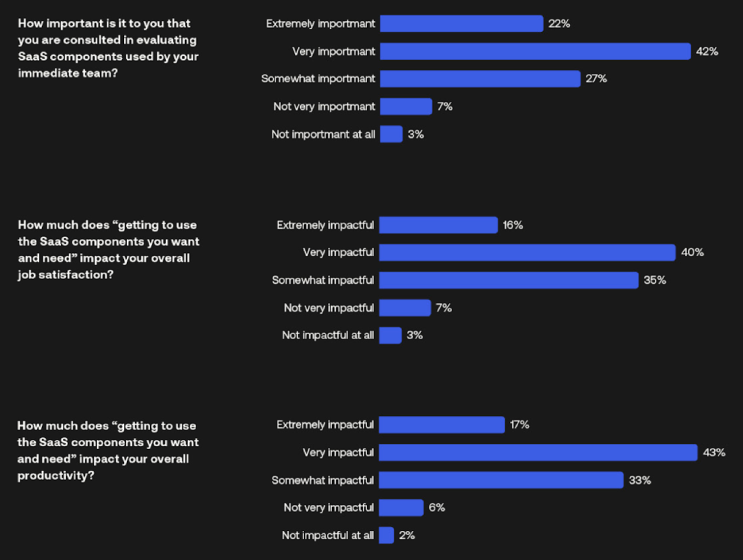Click the overall productivity question text
Screen dimensions: 743x560
(x=108, y=451)
